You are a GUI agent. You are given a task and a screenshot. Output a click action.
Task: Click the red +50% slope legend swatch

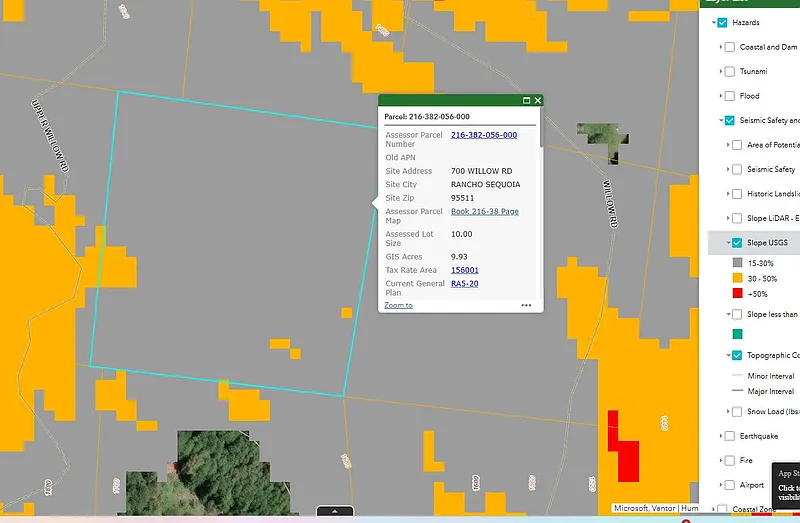(737, 294)
